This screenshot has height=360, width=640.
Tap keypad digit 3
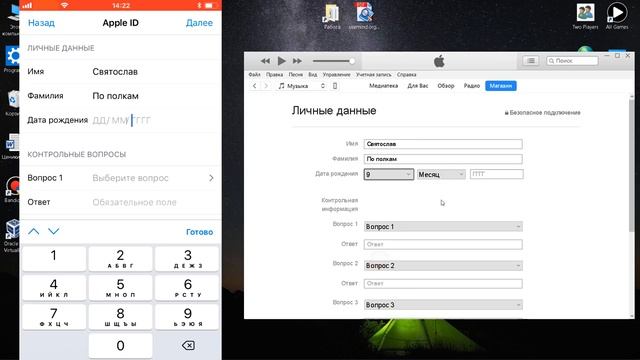(187, 258)
